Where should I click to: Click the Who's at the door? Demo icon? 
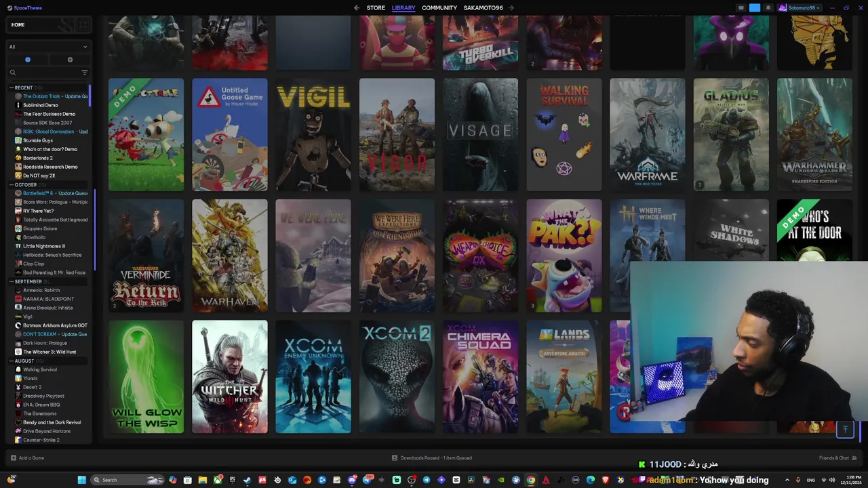18,149
